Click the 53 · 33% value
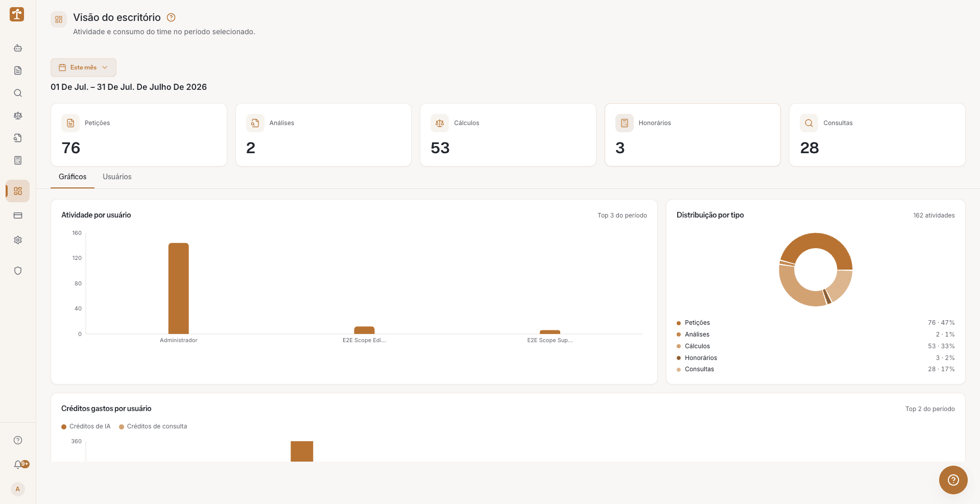Screen dimensions: 980x504 coord(941,346)
